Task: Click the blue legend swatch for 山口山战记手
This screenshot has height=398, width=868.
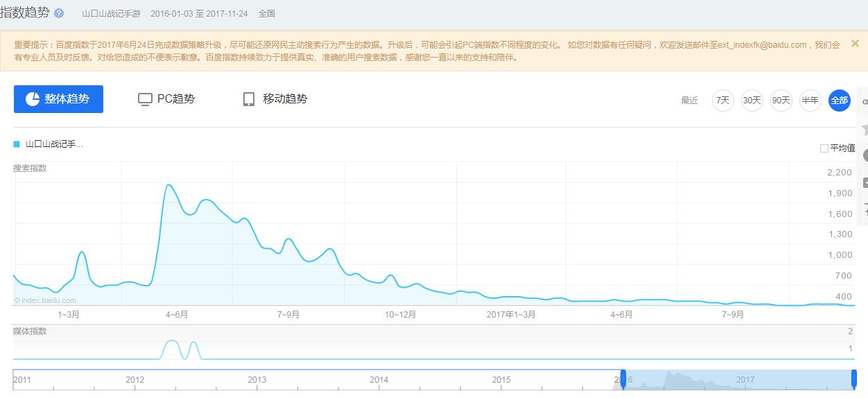Action: 17,144
